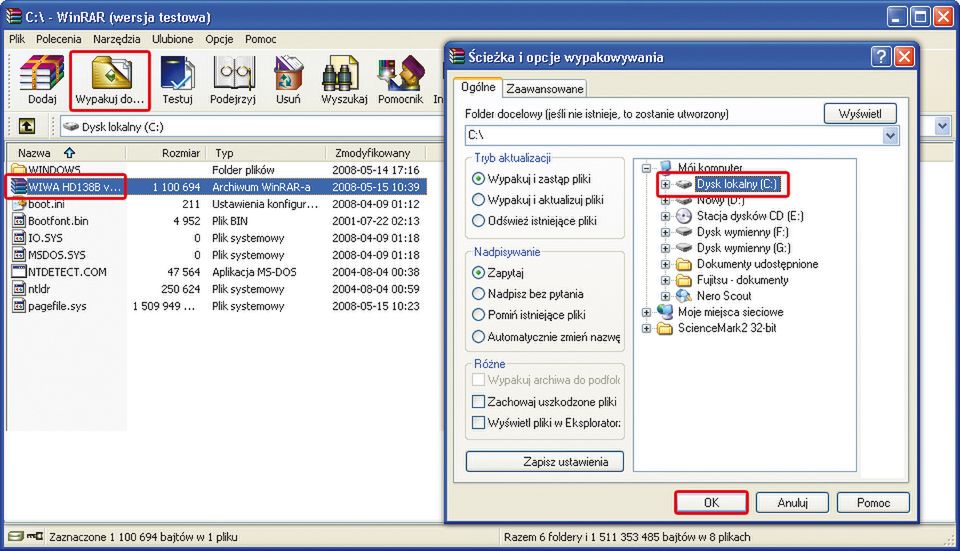Click the Zapisz ustawienia button

coord(545,462)
